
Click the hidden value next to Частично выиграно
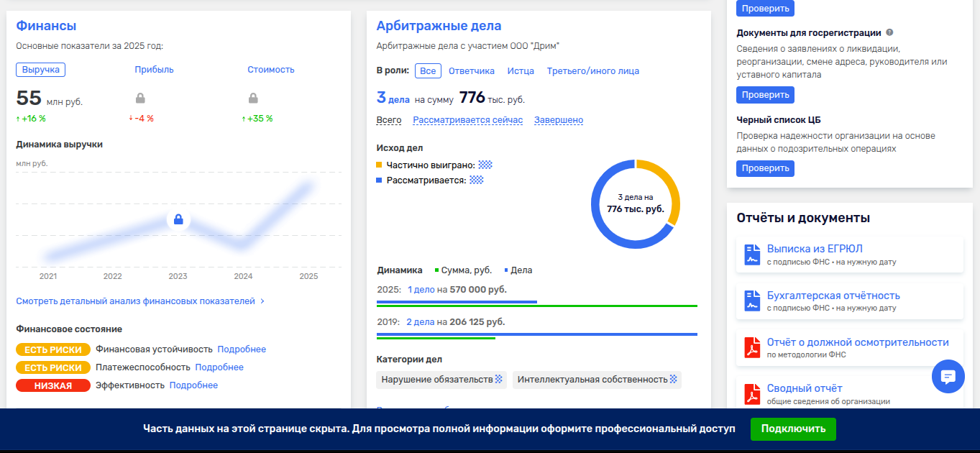(485, 165)
